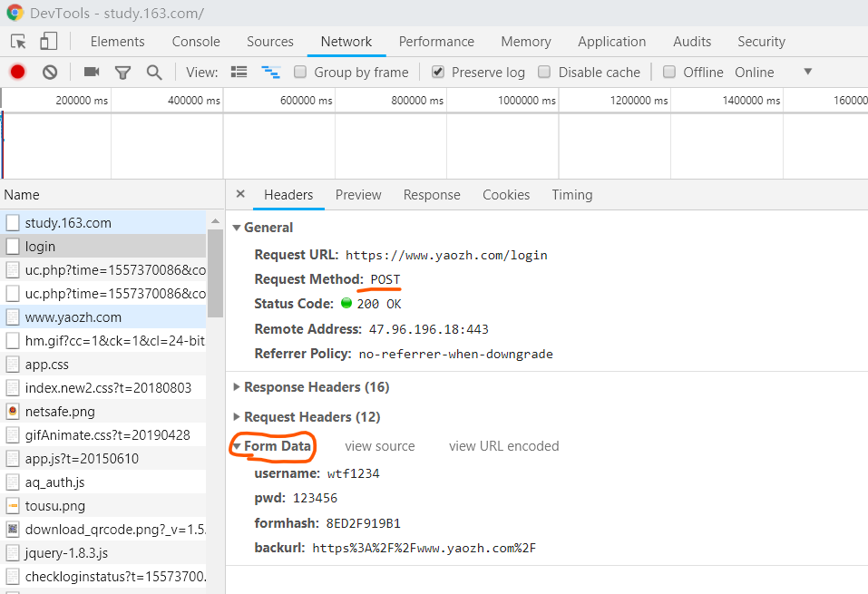Stop recording with the red record button

click(18, 72)
